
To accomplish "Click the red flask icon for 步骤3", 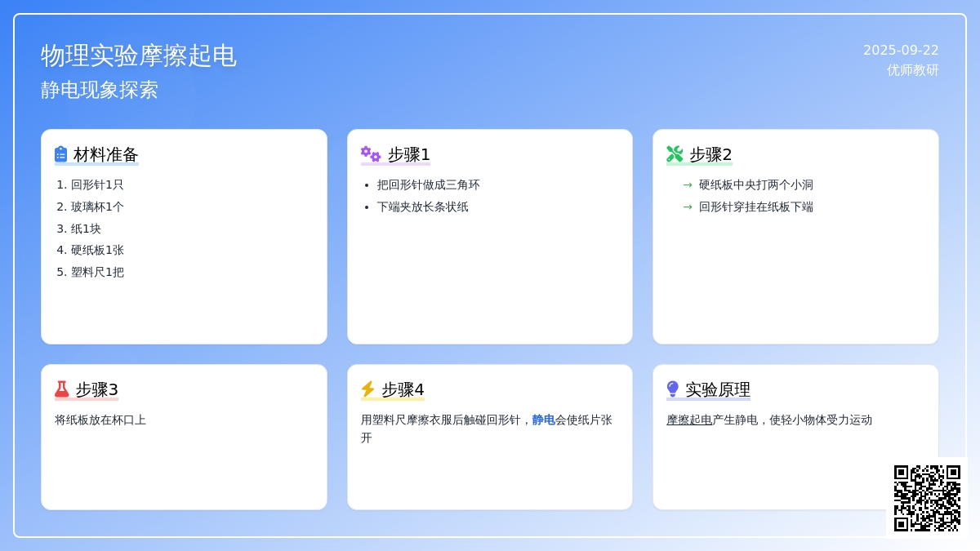I will click(62, 389).
